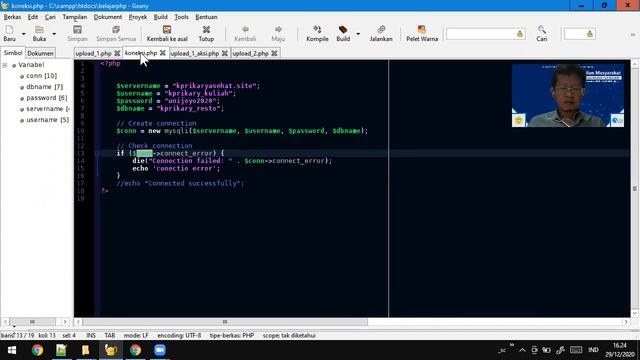The width and height of the screenshot is (640, 360).
Task: Switch to the Simbol sidebar tab
Action: (x=13, y=53)
